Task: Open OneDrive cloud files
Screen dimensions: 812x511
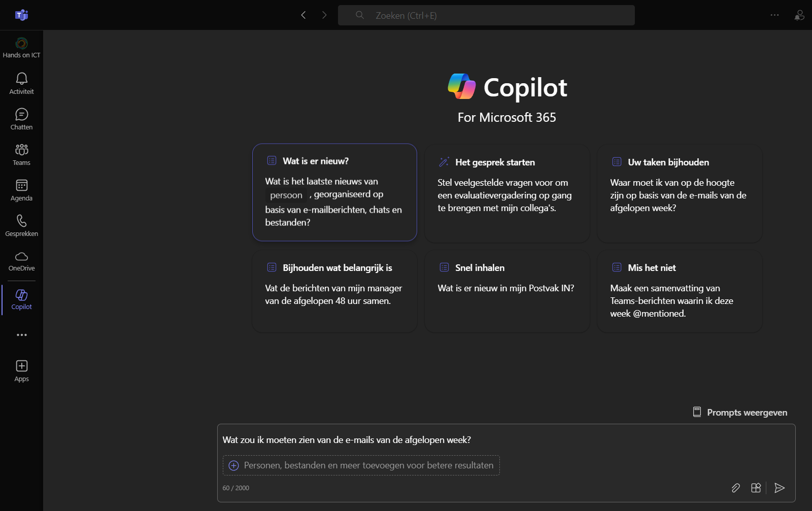Action: click(x=21, y=261)
